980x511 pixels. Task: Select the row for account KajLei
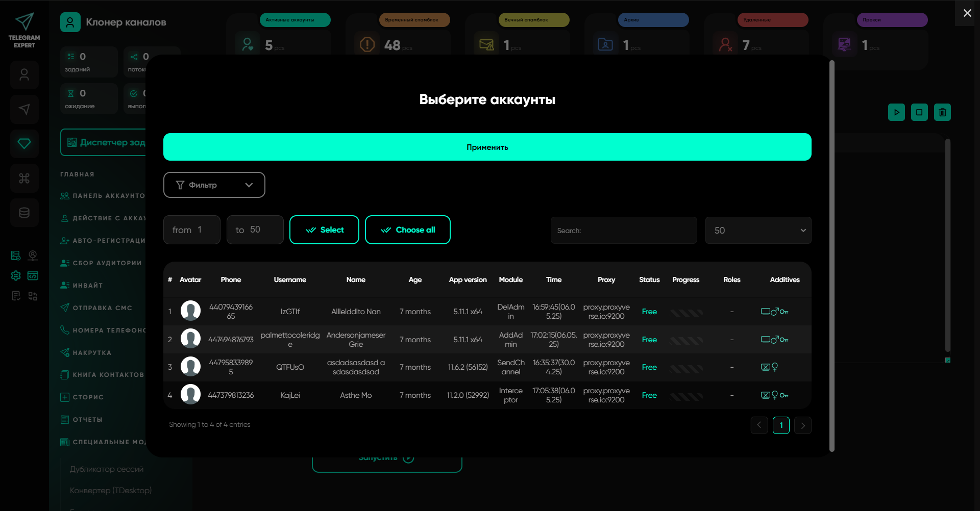[290, 395]
